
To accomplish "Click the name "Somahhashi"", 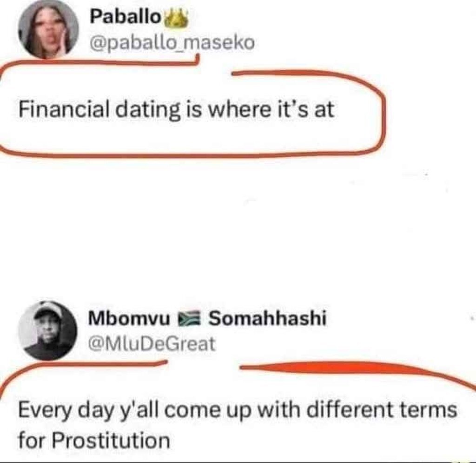I will [x=267, y=319].
